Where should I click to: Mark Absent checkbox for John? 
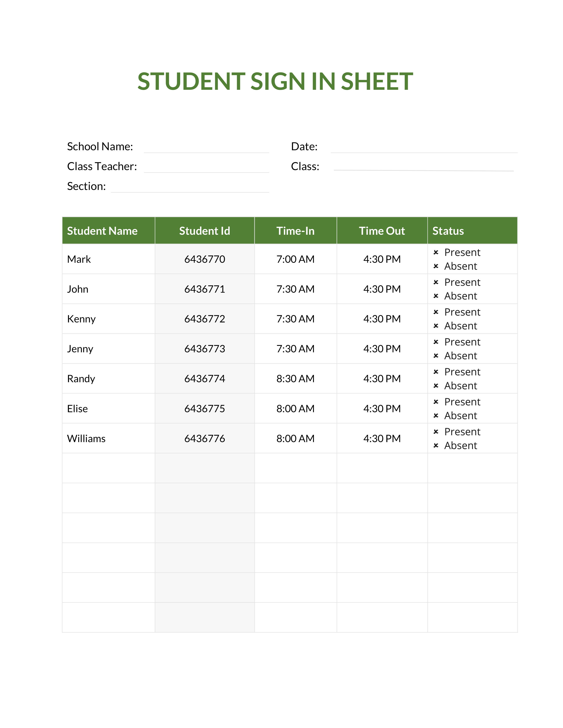436,296
